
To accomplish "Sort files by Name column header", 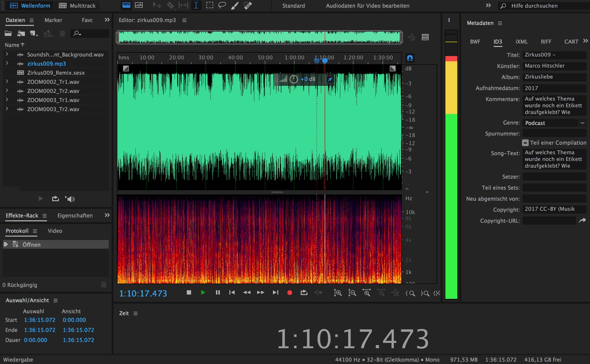I will [x=15, y=45].
